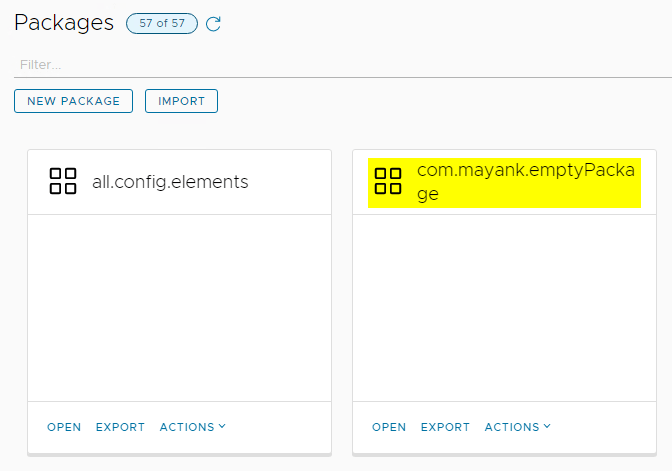Open the all.config.elements package
Image resolution: width=672 pixels, height=471 pixels.
pyautogui.click(x=64, y=427)
